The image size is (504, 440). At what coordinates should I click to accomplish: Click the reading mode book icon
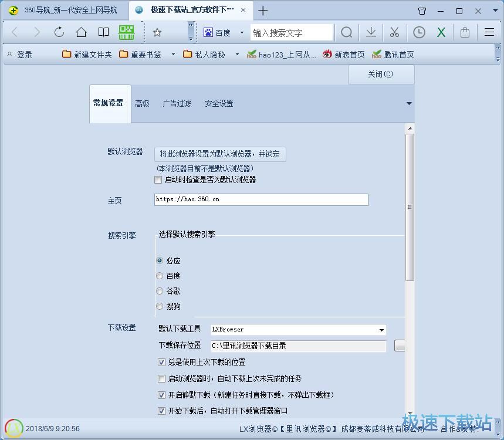(x=103, y=32)
